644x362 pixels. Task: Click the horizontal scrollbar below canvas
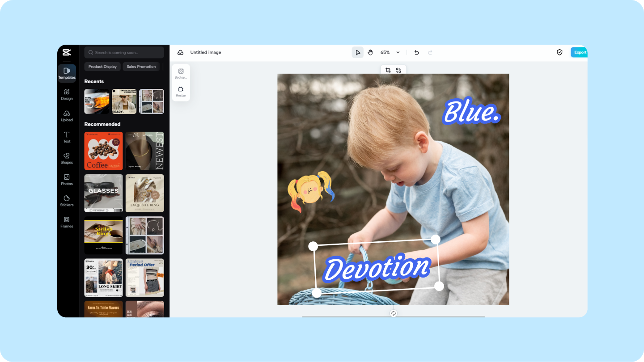(393, 316)
